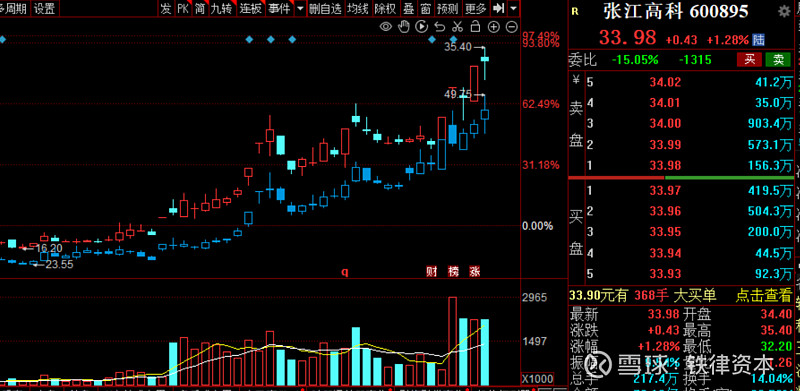Click the 财 event marker on chart

431,271
